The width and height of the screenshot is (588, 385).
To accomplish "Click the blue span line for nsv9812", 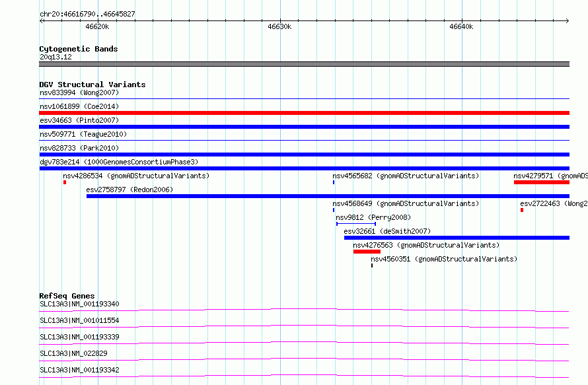I will pyautogui.click(x=356, y=224).
